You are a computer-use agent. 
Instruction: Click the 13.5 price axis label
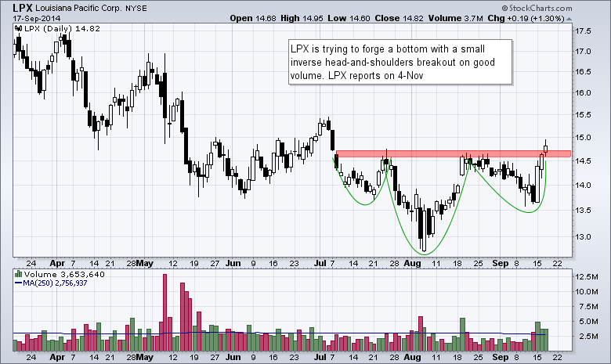[x=583, y=211]
